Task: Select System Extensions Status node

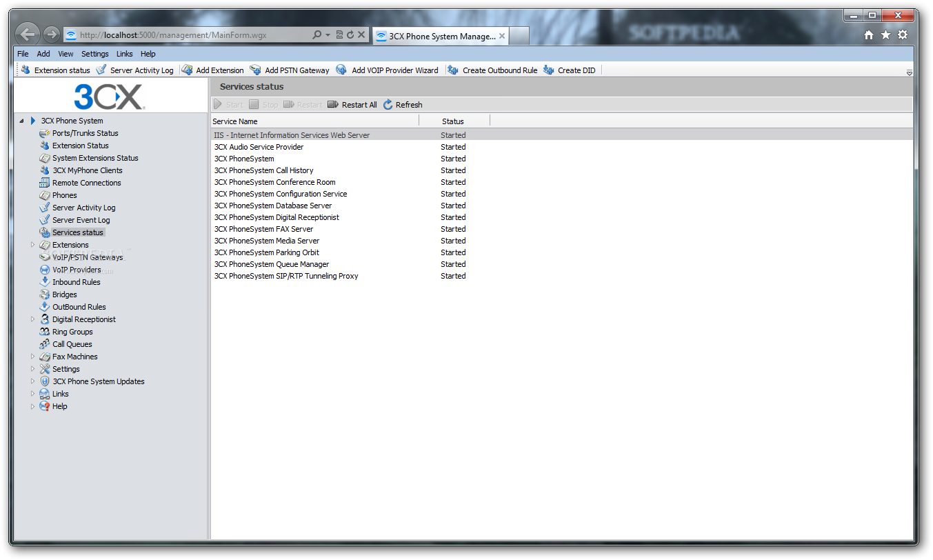Action: (x=95, y=158)
